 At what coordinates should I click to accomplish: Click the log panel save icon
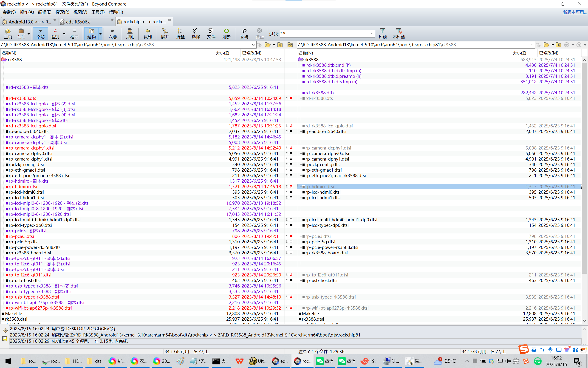[x=5, y=339]
